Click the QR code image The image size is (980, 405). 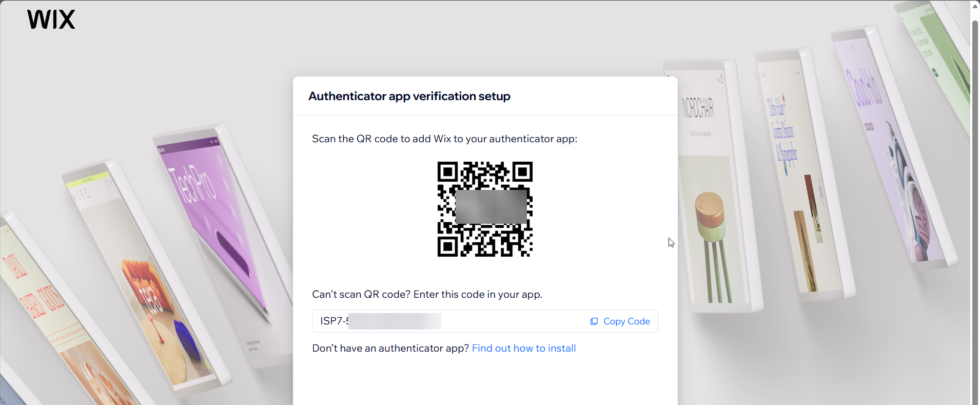[485, 209]
